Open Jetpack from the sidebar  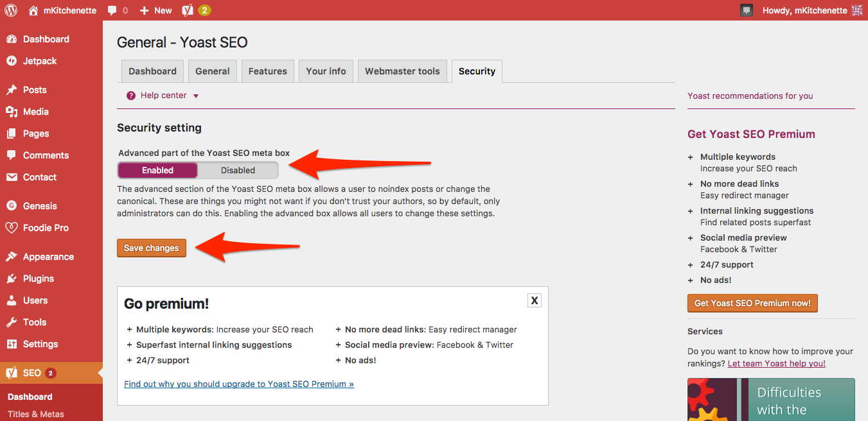click(x=40, y=61)
